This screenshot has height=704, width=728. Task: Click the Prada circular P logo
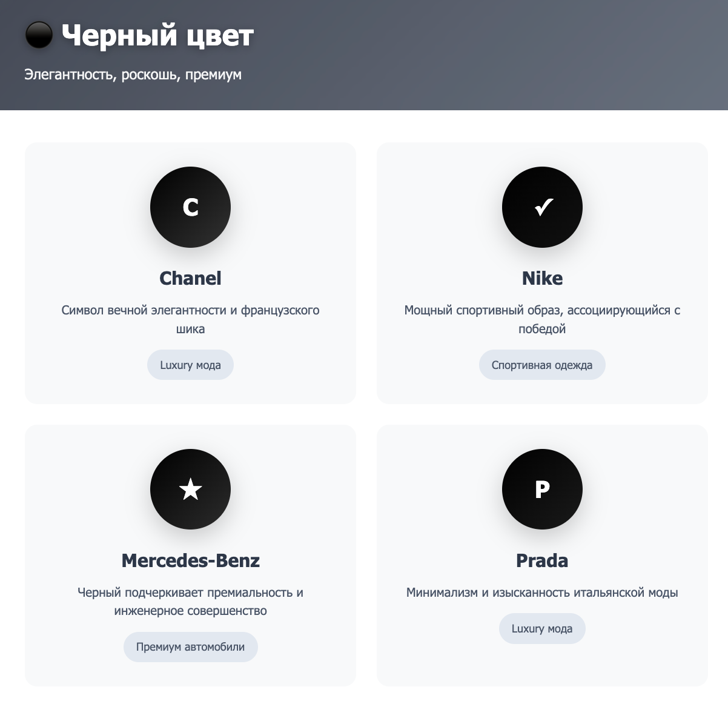point(542,489)
